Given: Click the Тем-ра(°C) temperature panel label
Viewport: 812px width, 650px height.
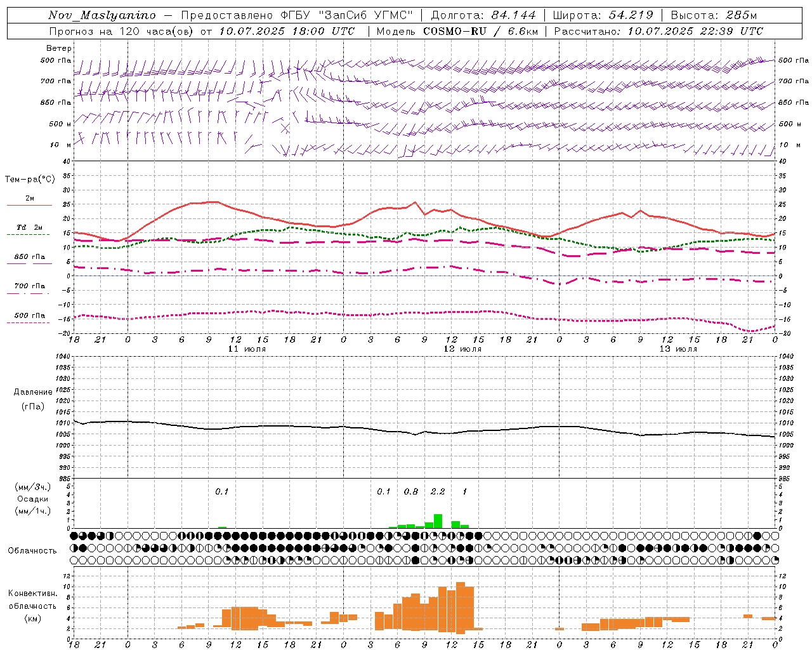Looking at the screenshot, I should point(30,180).
